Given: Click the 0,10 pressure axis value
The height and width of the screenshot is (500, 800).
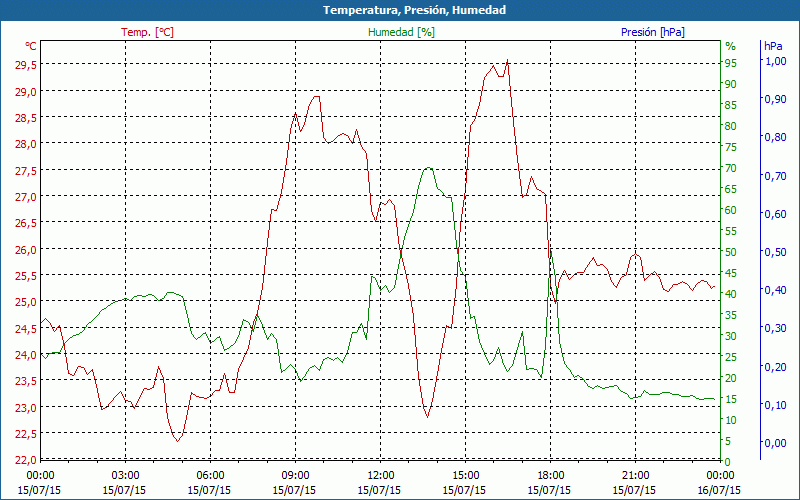Looking at the screenshot, I should click(776, 405).
